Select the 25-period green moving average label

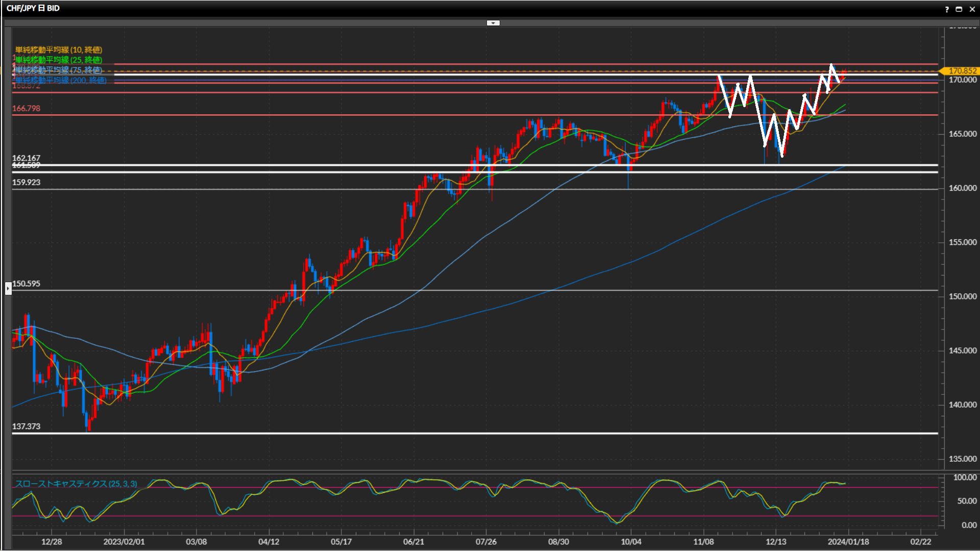coord(58,60)
